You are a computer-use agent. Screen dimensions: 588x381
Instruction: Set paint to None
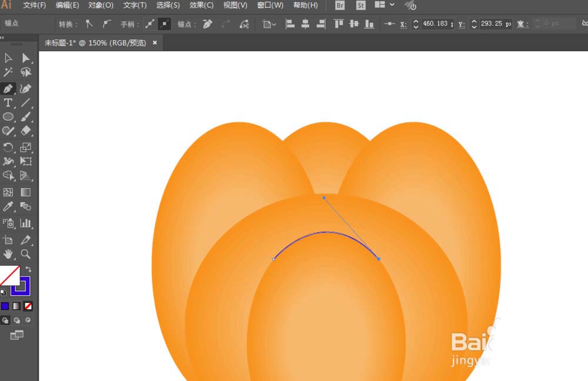coord(28,306)
